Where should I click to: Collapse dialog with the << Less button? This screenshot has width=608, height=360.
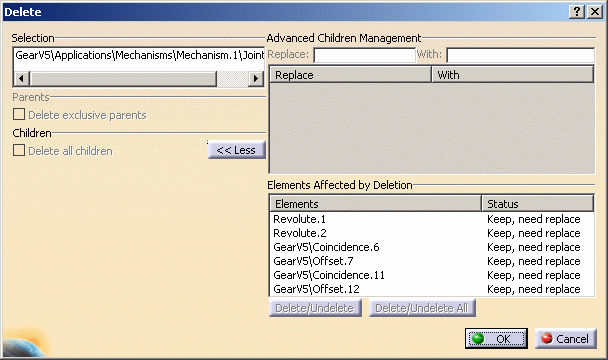(237, 150)
